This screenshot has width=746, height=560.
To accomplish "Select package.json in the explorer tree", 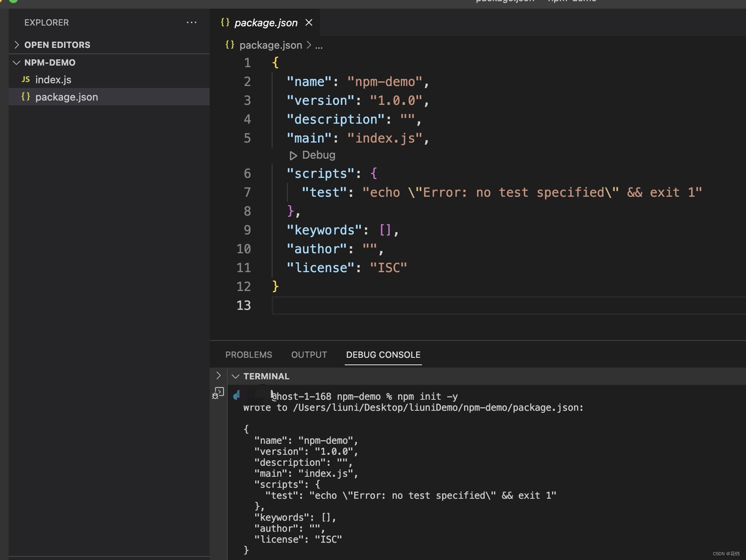I will [x=109, y=97].
